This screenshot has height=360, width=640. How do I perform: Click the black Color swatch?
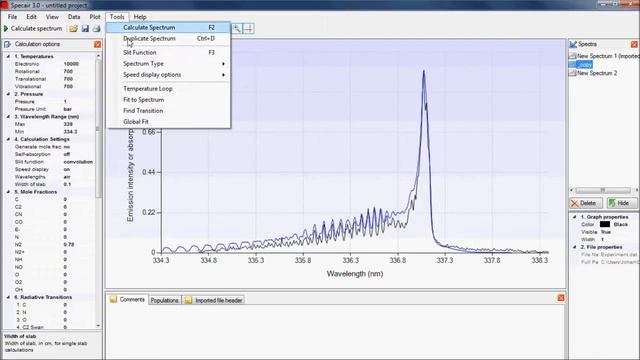click(604, 224)
